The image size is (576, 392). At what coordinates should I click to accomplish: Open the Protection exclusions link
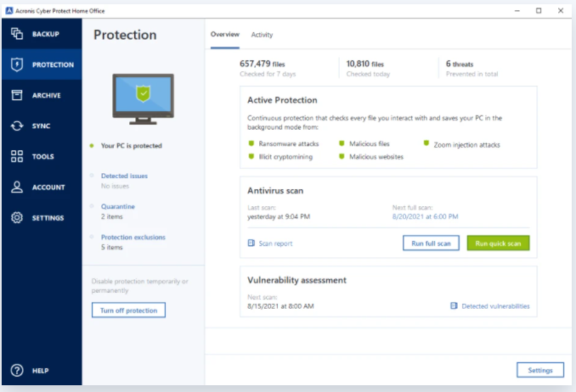pyautogui.click(x=133, y=237)
